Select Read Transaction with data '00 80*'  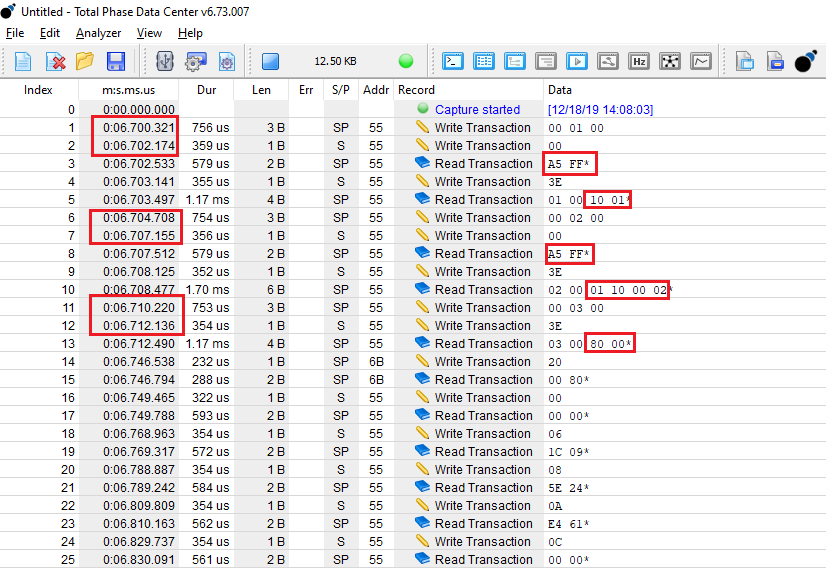(413, 379)
